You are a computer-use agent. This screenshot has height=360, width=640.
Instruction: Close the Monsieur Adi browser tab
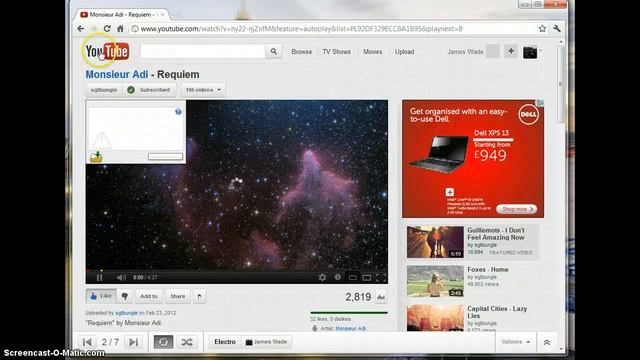coord(162,15)
